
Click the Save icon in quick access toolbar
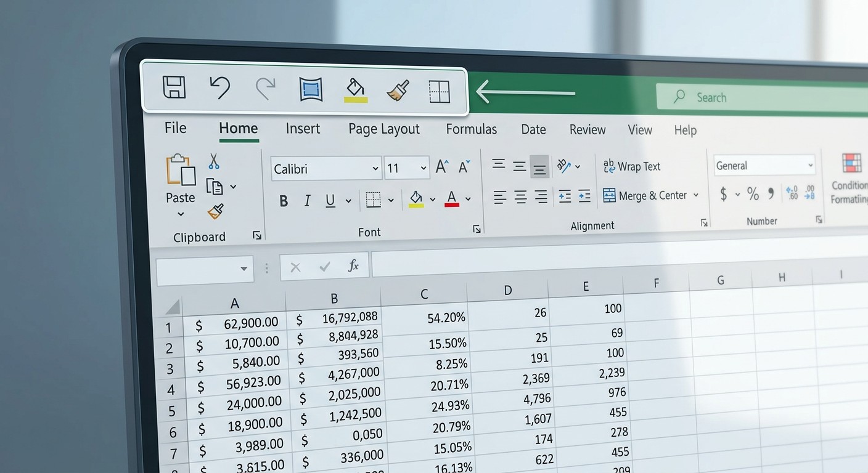tap(174, 87)
